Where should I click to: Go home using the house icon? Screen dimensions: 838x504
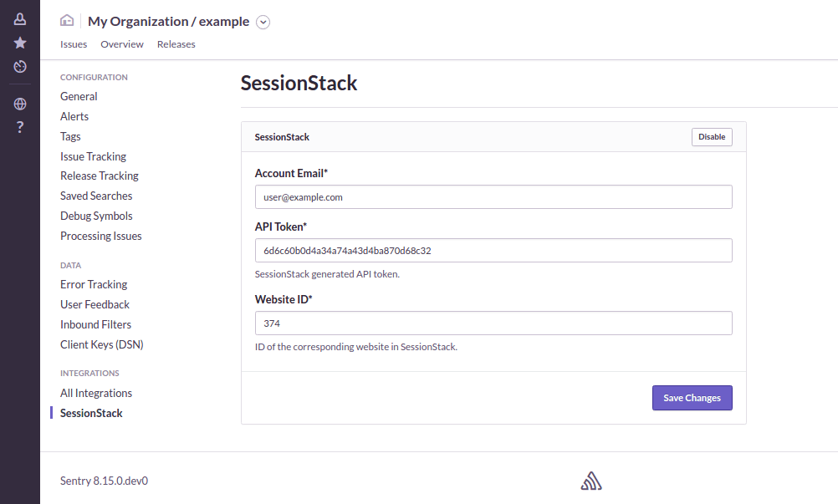66,19
